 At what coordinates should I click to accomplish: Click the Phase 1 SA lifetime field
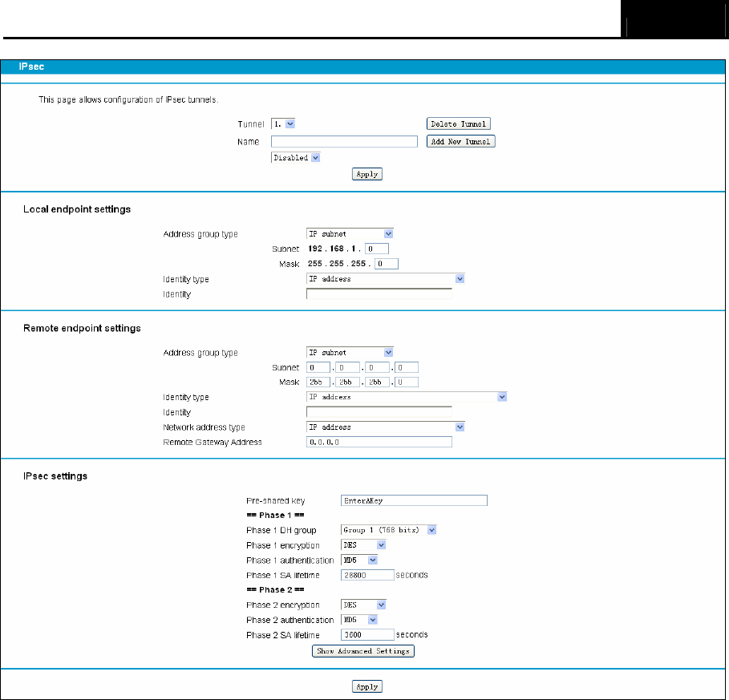coord(367,575)
